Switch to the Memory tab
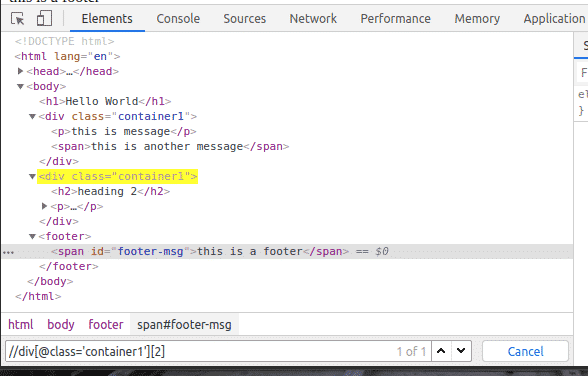This screenshot has width=588, height=376. (x=477, y=19)
